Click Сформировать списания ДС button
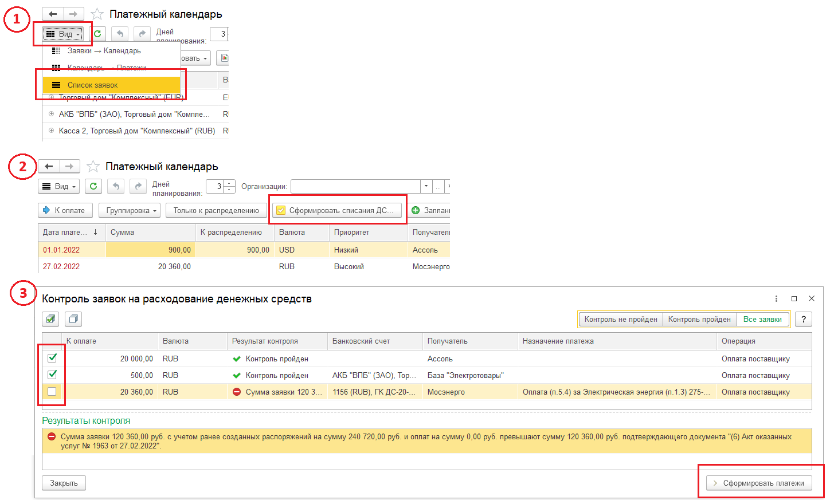Image resolution: width=834 pixels, height=504 pixels. pyautogui.click(x=336, y=211)
